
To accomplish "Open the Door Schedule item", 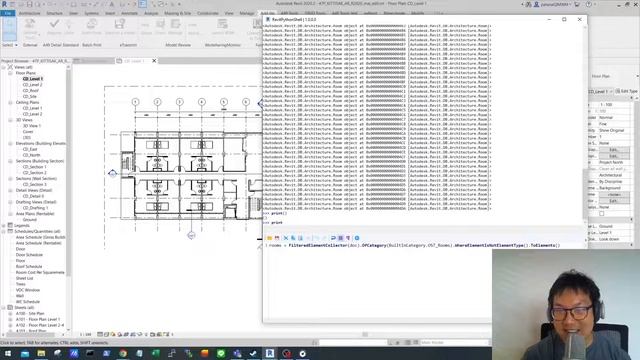I will 29,255.
